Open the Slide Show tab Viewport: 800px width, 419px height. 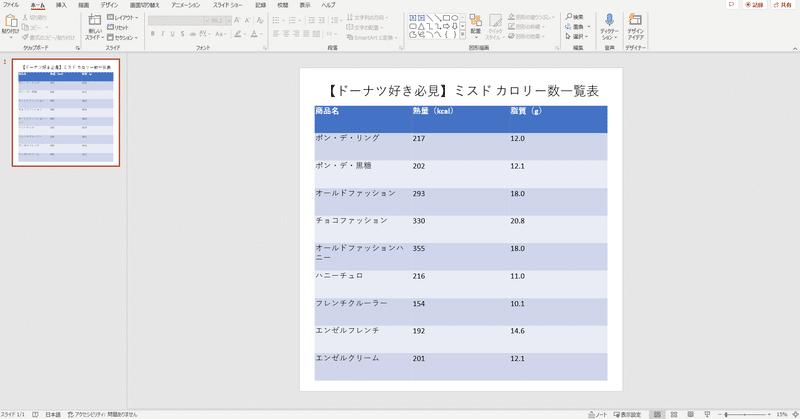228,5
